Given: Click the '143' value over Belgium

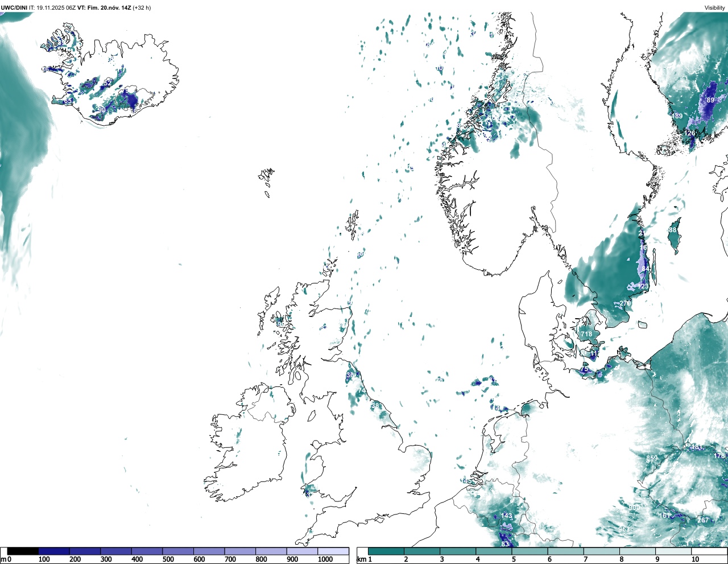Looking at the screenshot, I should click(x=507, y=516).
